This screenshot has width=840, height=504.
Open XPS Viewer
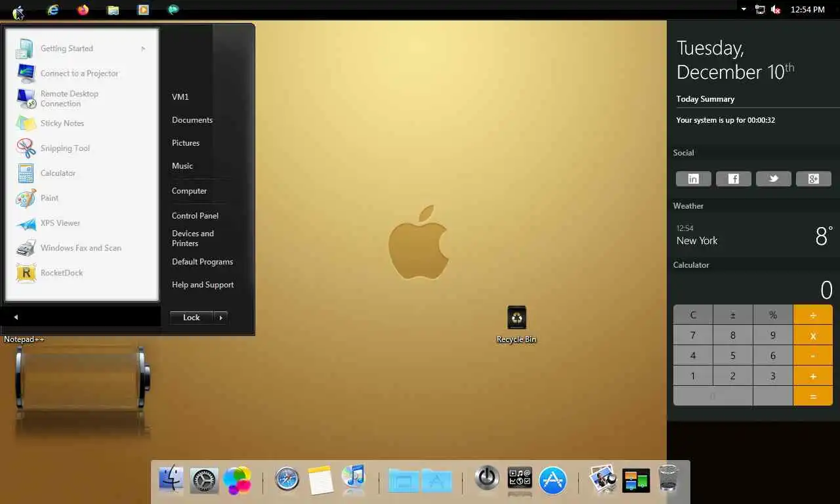(x=81, y=223)
